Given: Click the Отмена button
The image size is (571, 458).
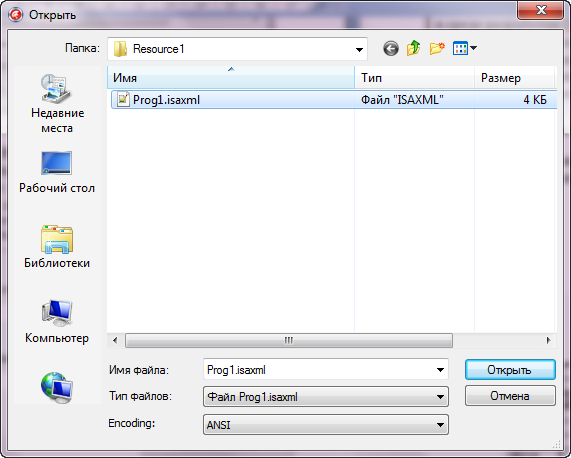Looking at the screenshot, I should pos(510,396).
